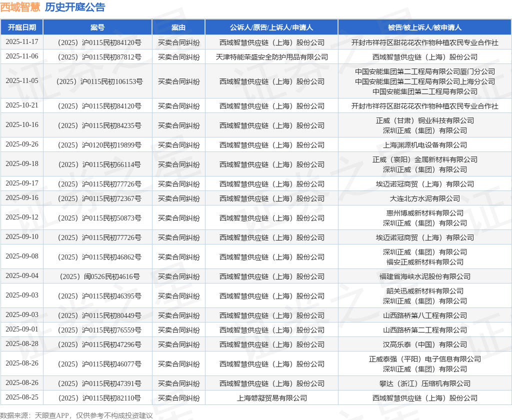Click the date 2025-09-18
The height and width of the screenshot is (420, 512).
[22, 164]
